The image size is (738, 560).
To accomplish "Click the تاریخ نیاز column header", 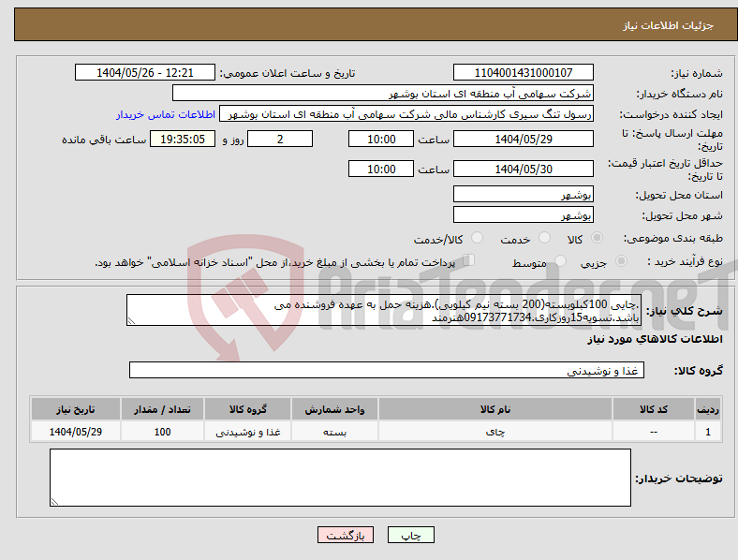I will [76, 409].
